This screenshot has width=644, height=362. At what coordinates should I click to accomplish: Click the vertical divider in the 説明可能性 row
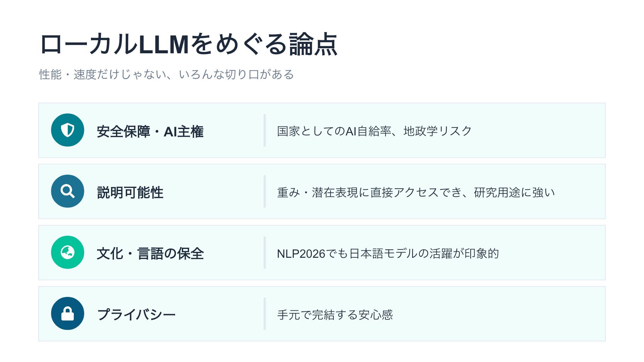[265, 191]
